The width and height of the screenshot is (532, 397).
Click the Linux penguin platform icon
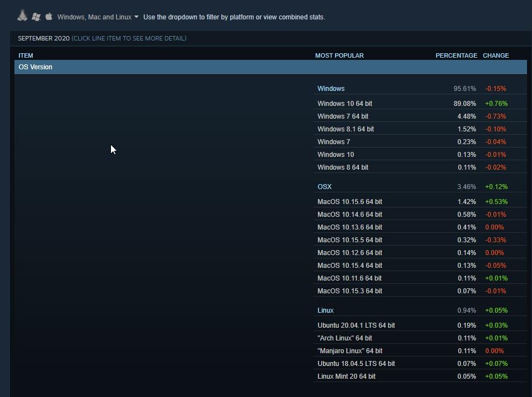[22, 16]
